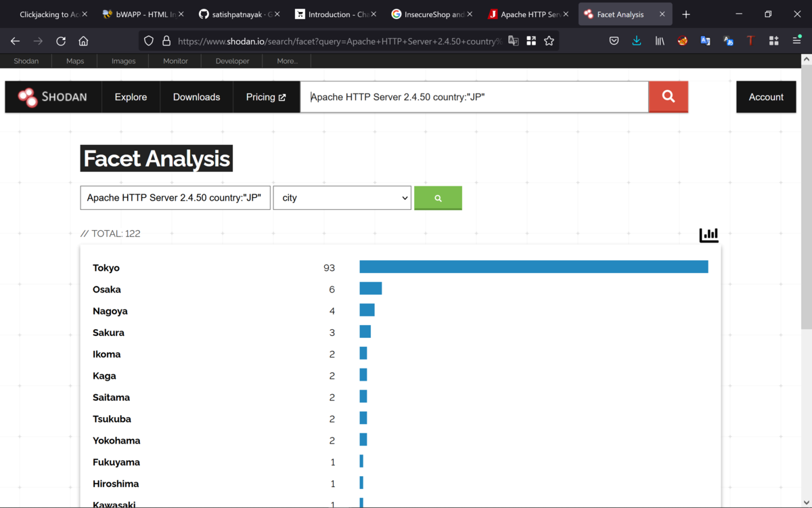Close the Introduction tab
The image size is (812, 508).
[x=374, y=14]
